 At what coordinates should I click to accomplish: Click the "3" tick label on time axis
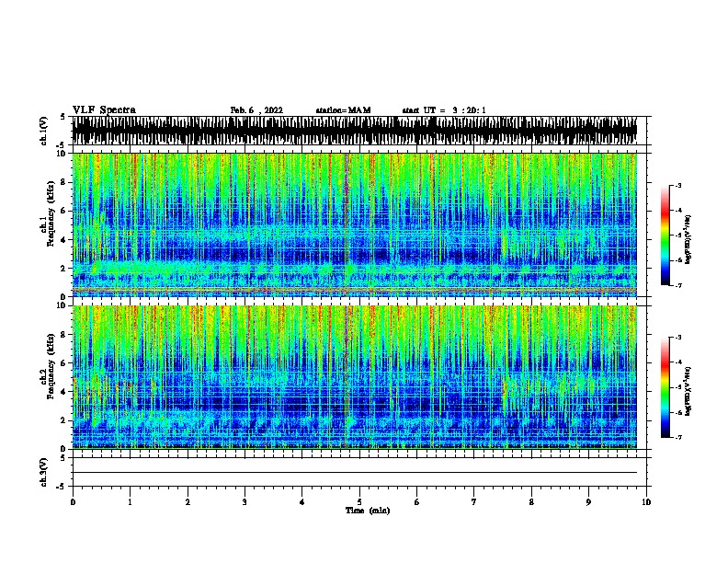(x=245, y=502)
